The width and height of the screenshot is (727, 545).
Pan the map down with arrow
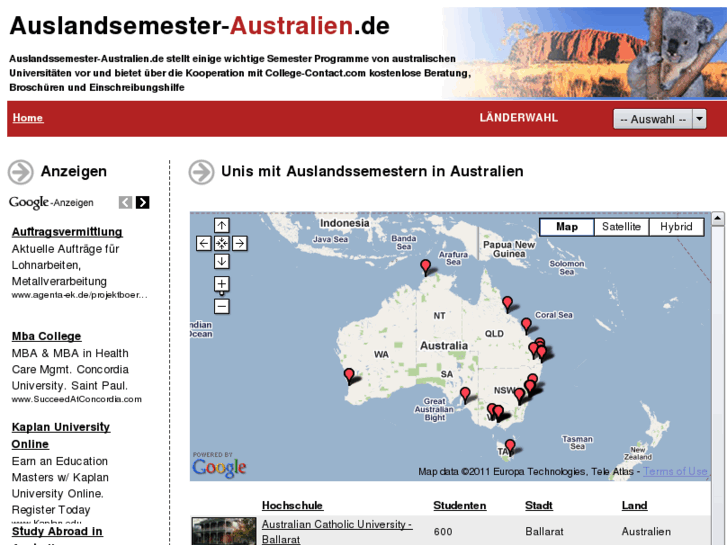click(222, 262)
